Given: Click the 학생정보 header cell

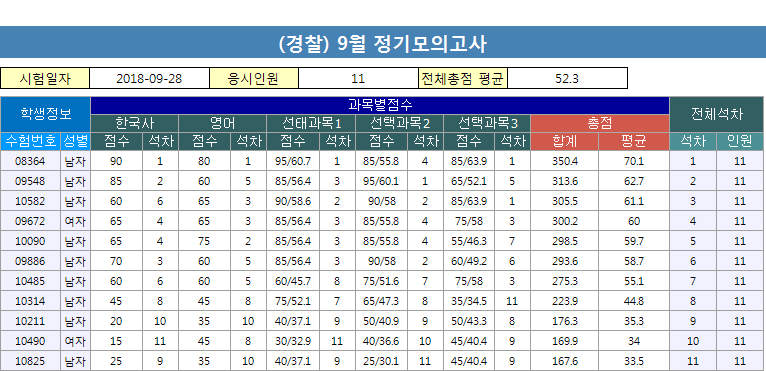Looking at the screenshot, I should pos(45,114).
